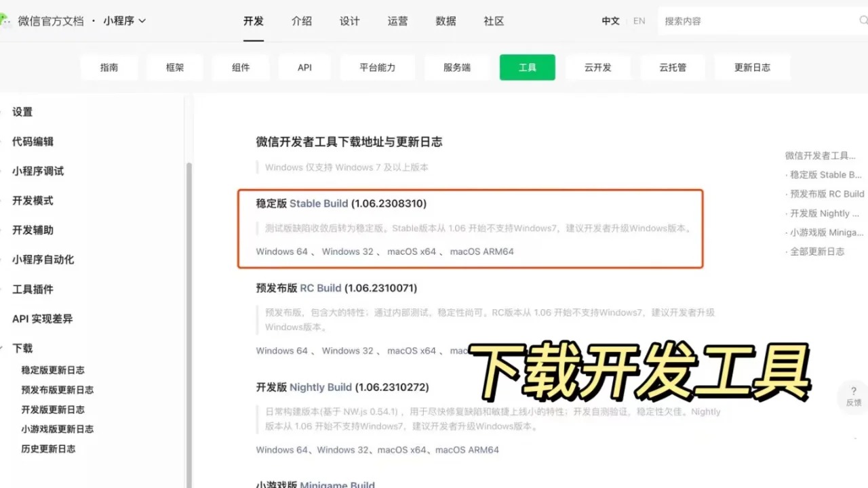Screen dimensions: 868x488
Task: Download macOS ARM64 under Nightly Build
Action: pos(467,449)
